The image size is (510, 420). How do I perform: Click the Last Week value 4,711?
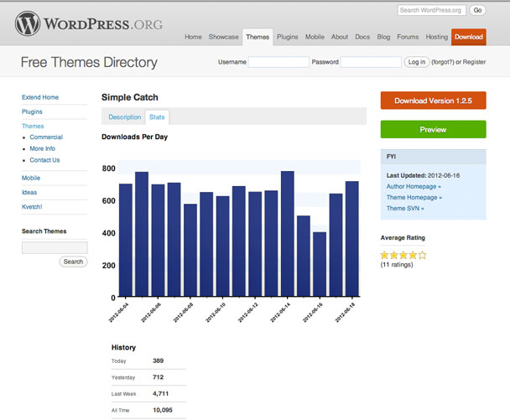point(161,394)
